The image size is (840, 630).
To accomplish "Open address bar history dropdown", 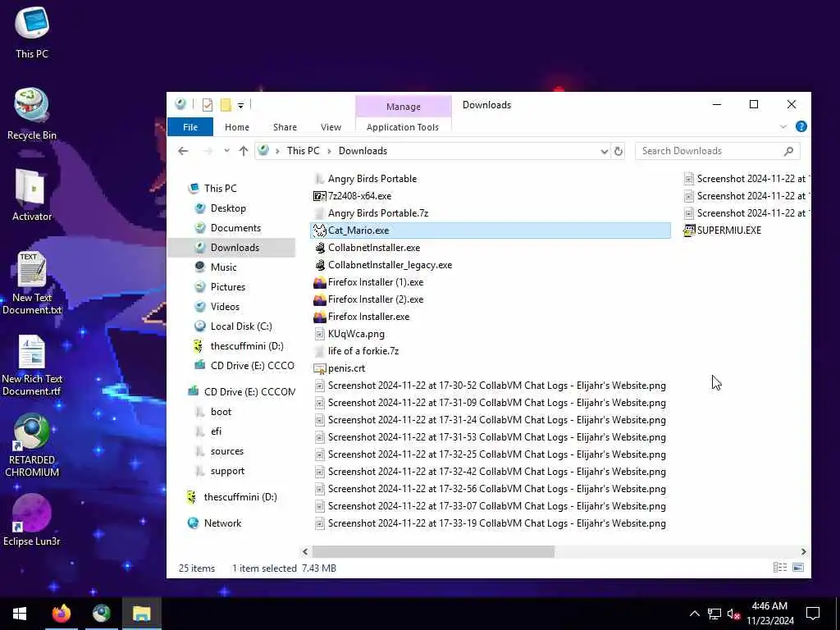I will click(x=604, y=152).
